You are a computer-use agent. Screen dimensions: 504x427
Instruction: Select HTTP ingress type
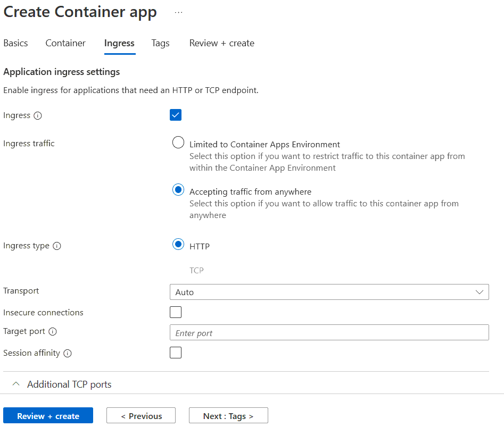point(178,245)
